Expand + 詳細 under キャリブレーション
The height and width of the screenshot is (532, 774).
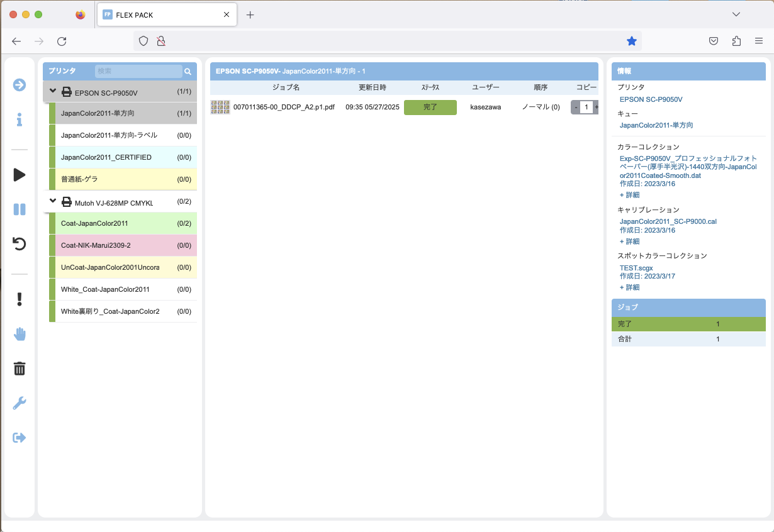629,241
